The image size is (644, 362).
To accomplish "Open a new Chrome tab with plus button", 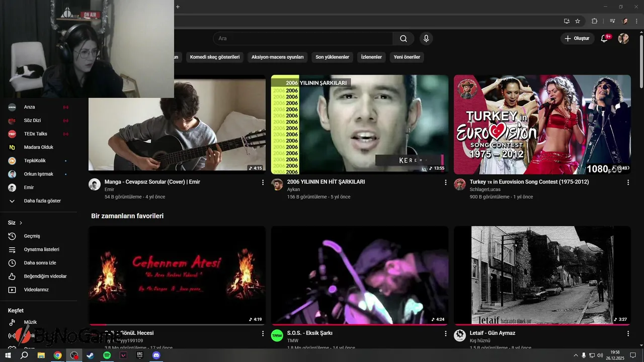I will (178, 7).
